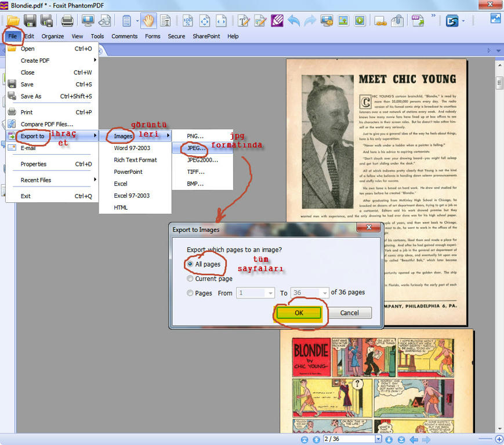This screenshot has height=445, width=504.
Task: Choose the Current page option
Action: [190, 279]
